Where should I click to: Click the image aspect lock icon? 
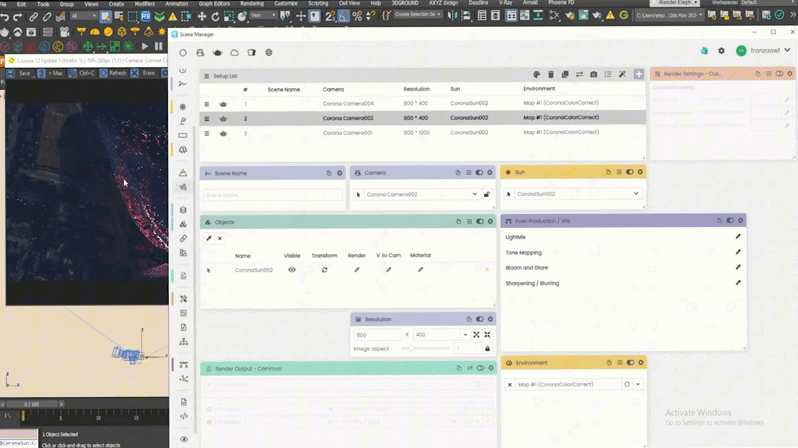487,349
